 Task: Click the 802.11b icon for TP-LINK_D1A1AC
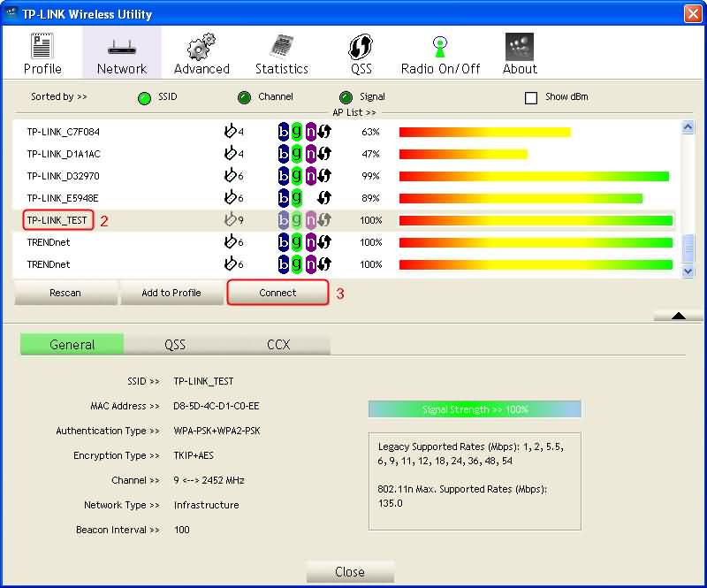point(284,154)
